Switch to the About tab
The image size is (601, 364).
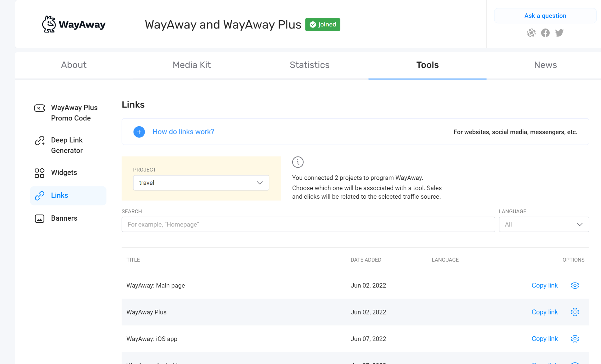(74, 65)
